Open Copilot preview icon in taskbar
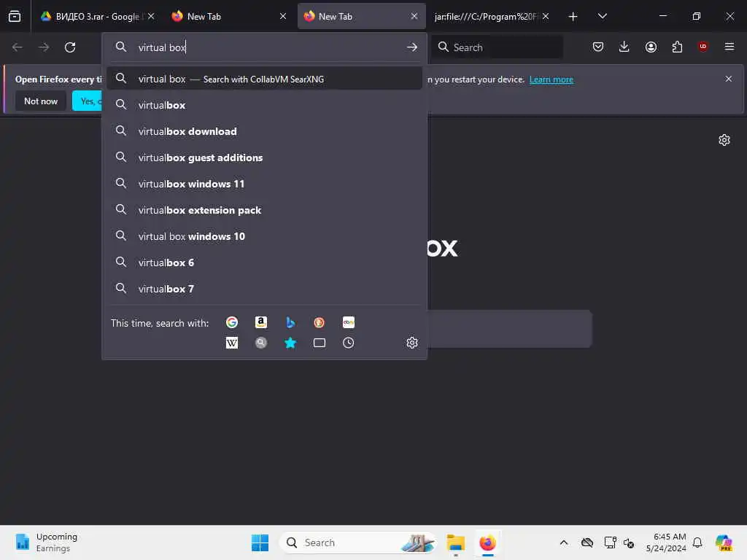 [x=724, y=542]
